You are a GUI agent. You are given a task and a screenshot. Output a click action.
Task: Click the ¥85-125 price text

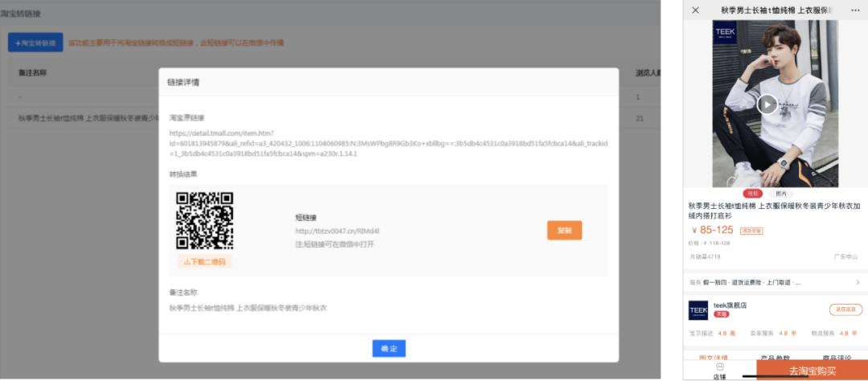click(x=712, y=230)
